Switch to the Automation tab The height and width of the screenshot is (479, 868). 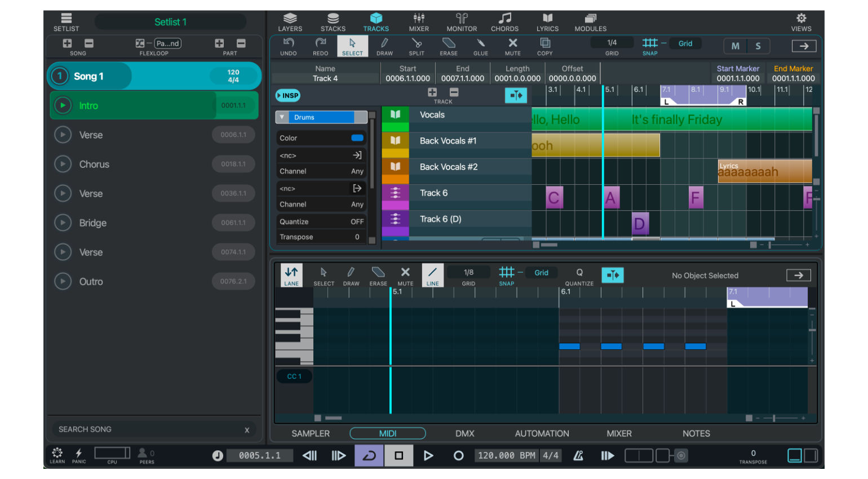542,433
